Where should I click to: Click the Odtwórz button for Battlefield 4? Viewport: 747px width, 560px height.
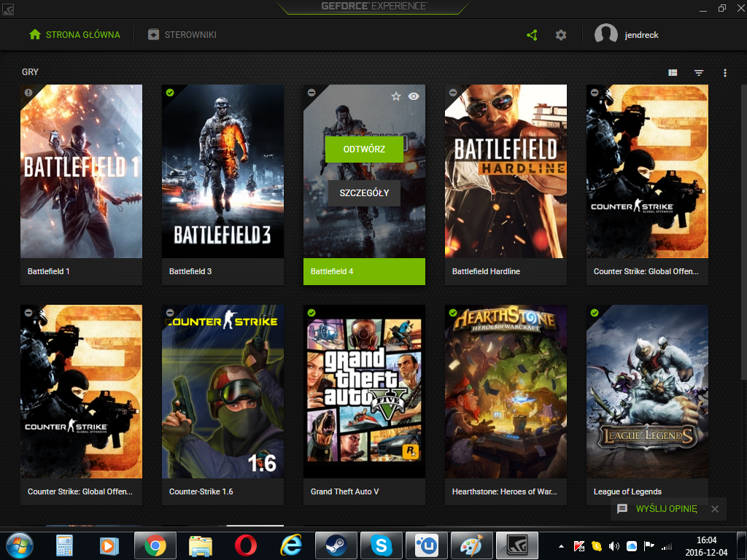pyautogui.click(x=364, y=149)
